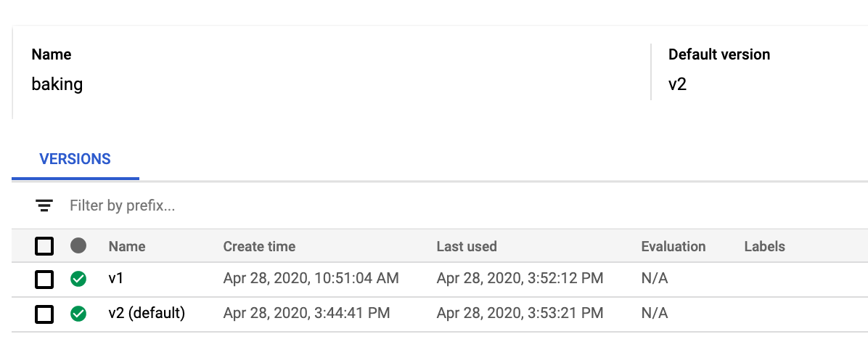
Task: Click the Evaluation column header
Action: point(673,246)
